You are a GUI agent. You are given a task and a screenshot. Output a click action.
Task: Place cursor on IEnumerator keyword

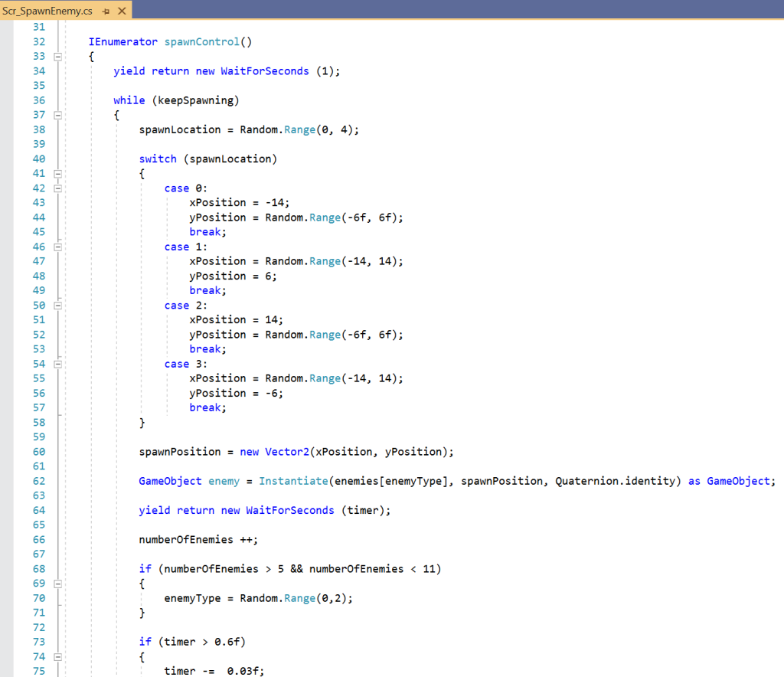tap(122, 42)
